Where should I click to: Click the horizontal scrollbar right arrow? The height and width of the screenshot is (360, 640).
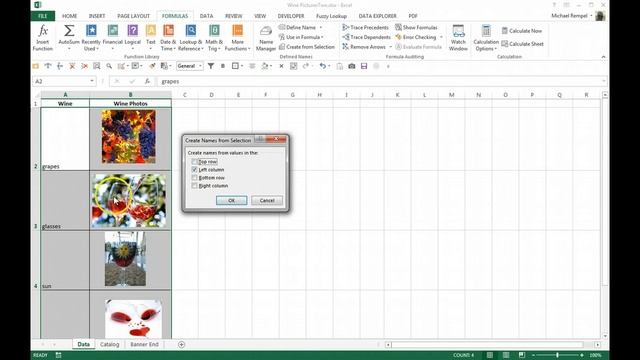(598, 345)
